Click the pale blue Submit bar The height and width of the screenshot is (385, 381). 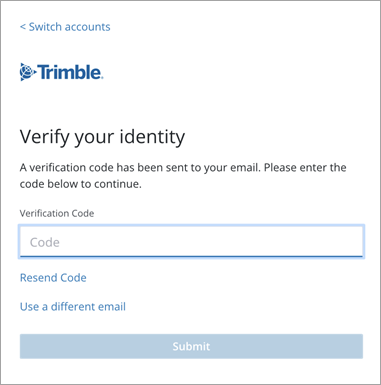pos(191,346)
